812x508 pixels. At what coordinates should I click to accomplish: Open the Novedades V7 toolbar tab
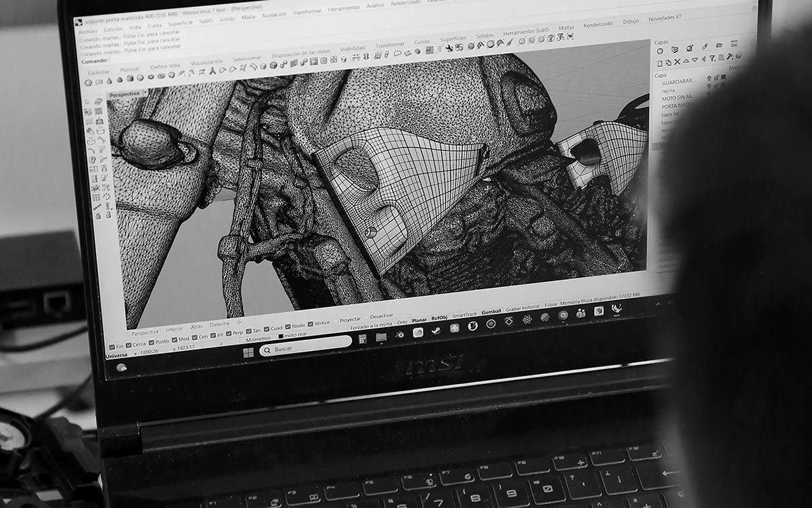tap(665, 18)
